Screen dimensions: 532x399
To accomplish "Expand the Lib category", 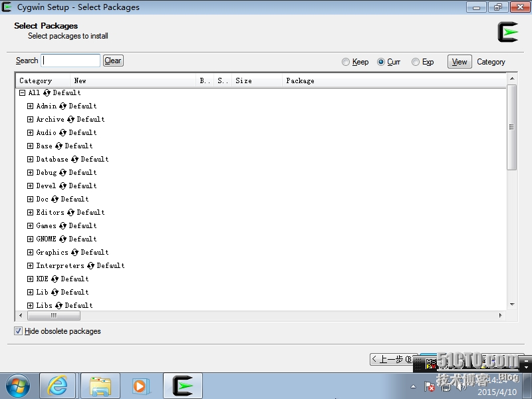I will coord(30,292).
